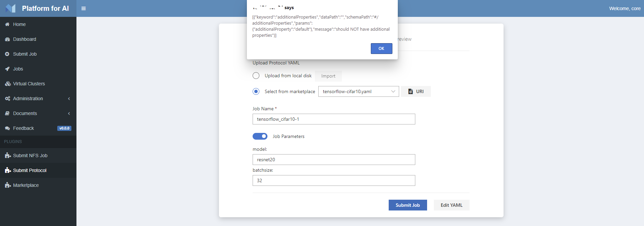The width and height of the screenshot is (644, 226).
Task: Select the Select from marketplace radio button
Action: tap(256, 91)
